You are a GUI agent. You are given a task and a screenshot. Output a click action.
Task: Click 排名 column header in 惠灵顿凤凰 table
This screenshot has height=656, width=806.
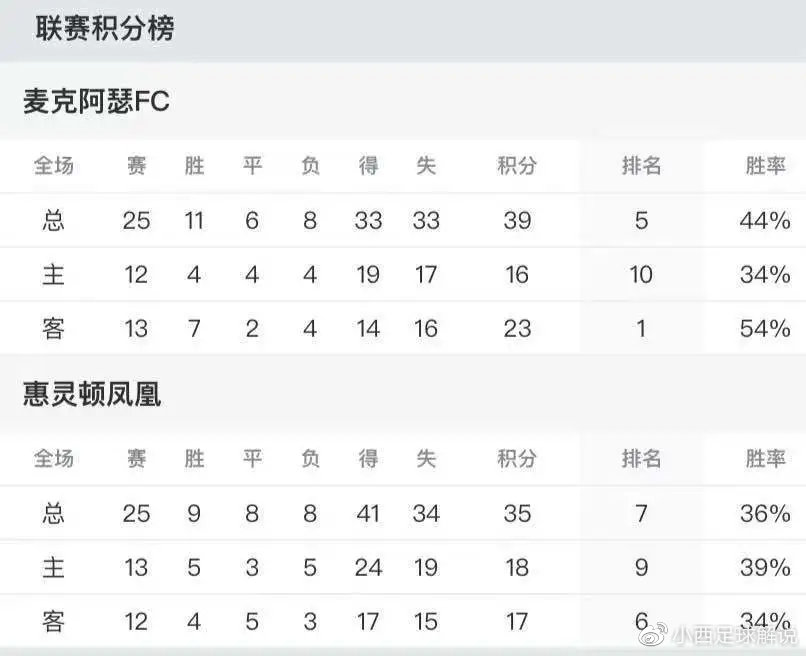pos(641,459)
